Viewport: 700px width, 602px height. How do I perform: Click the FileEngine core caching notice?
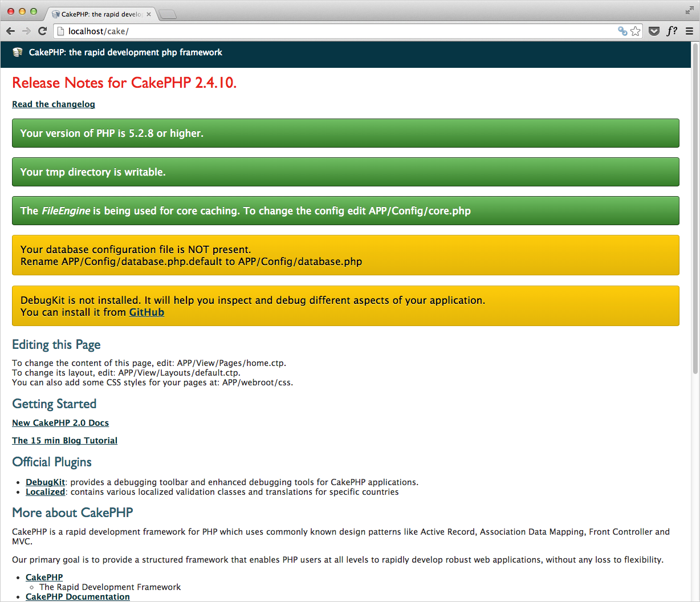pos(345,211)
